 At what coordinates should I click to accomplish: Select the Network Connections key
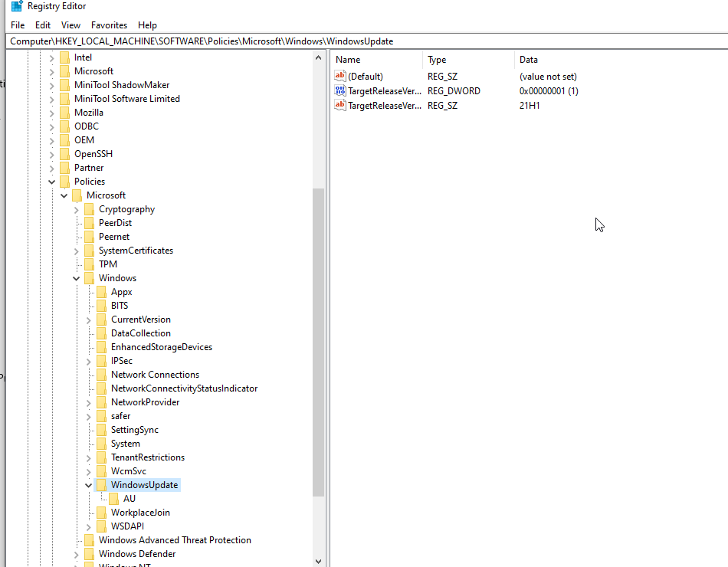[x=155, y=375]
